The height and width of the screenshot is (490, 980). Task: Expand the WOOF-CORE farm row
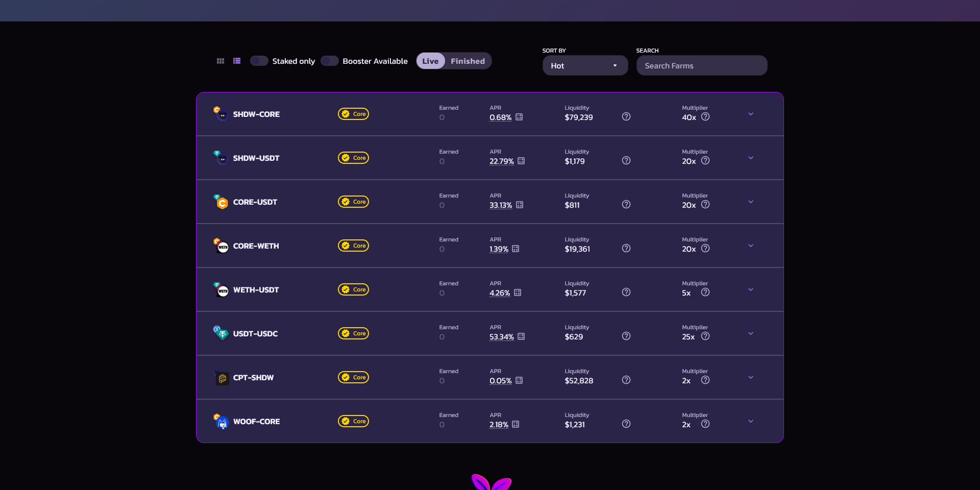751,422
